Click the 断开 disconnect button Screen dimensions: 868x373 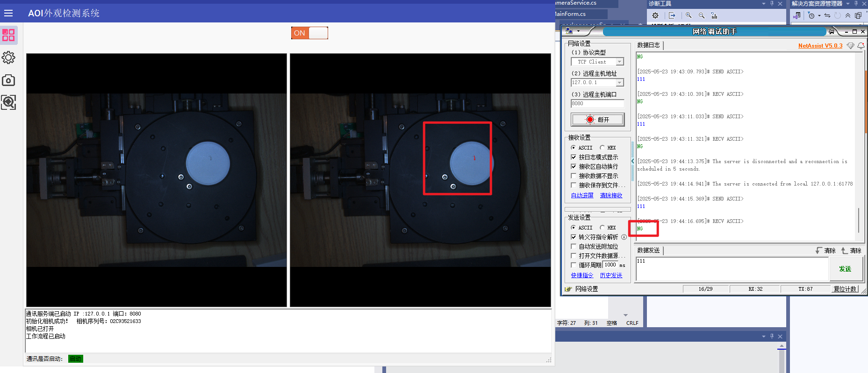click(x=597, y=120)
